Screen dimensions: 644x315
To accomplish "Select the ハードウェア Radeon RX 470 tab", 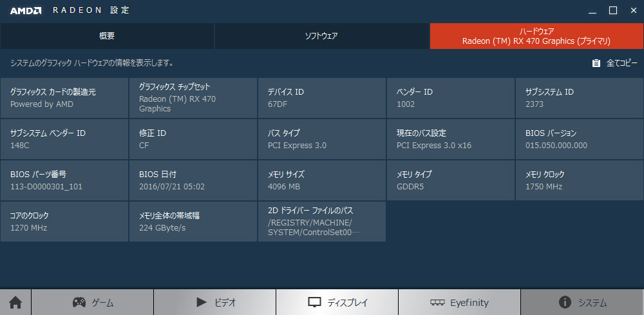I will click(x=537, y=36).
